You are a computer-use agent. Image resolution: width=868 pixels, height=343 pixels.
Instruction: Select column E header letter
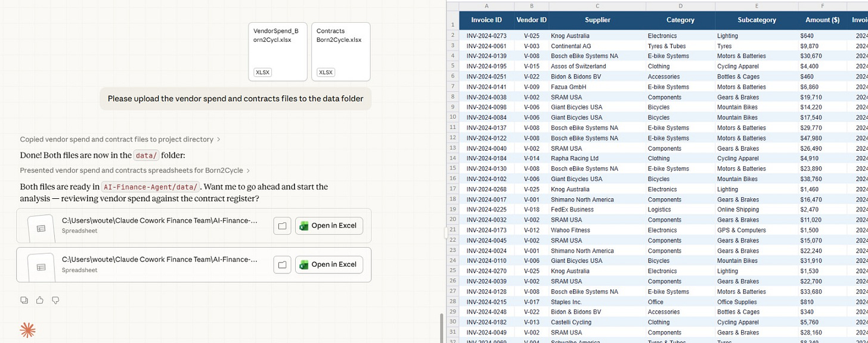[x=757, y=6]
